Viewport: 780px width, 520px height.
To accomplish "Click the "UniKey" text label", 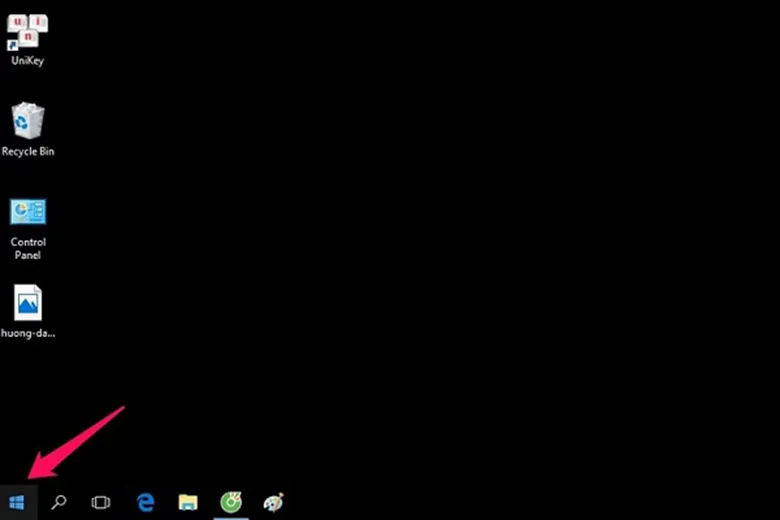I will 28,61.
